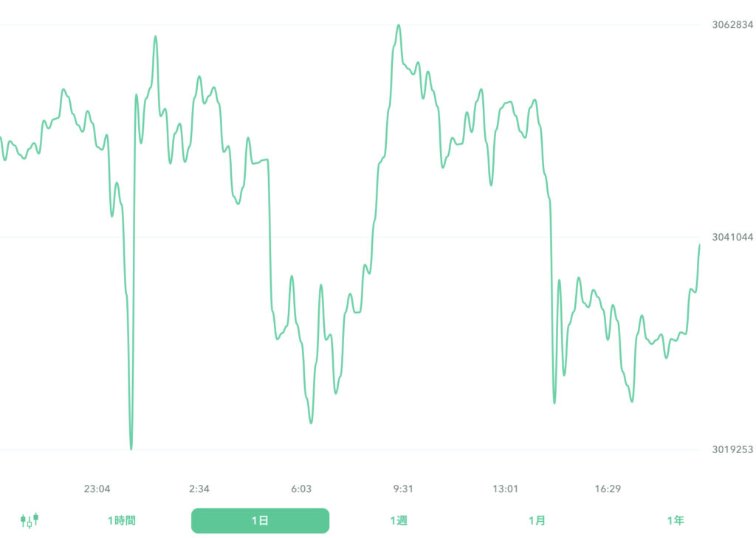Switch chart to 1週 range
The image size is (756, 538).
[x=399, y=520]
